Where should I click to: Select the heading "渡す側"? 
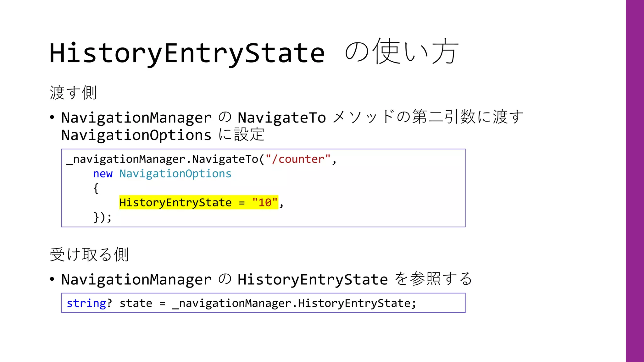click(x=73, y=93)
